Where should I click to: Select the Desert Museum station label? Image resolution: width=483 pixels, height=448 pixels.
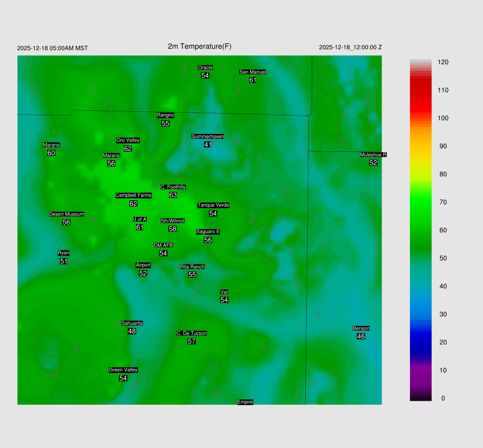[x=67, y=214]
